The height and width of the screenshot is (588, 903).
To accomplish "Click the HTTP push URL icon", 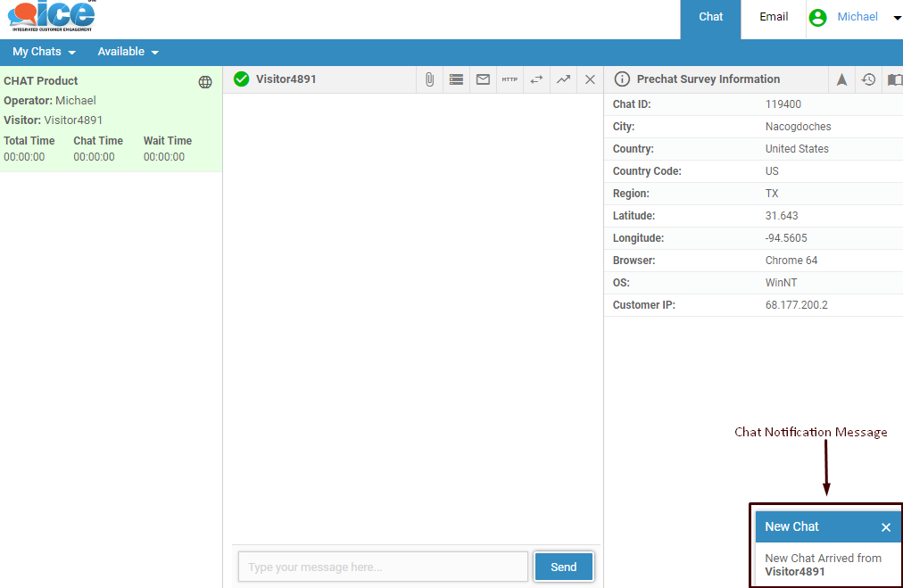I will point(509,79).
